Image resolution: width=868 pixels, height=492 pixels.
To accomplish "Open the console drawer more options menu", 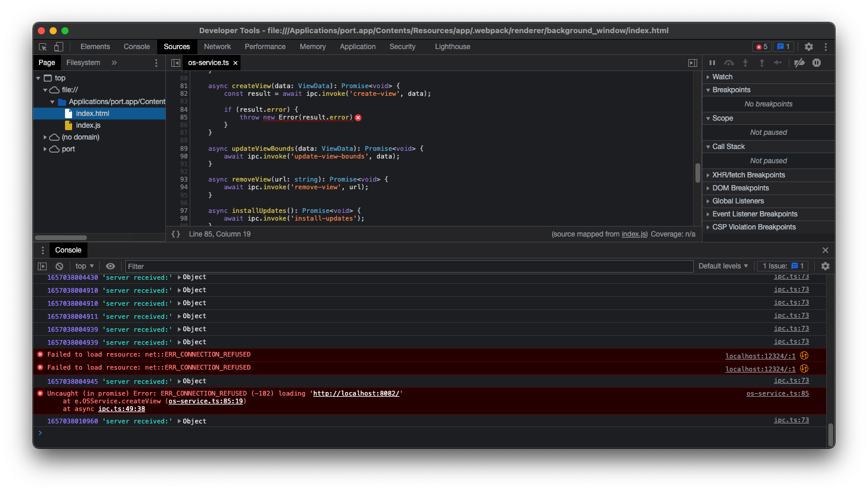I will 43,250.
